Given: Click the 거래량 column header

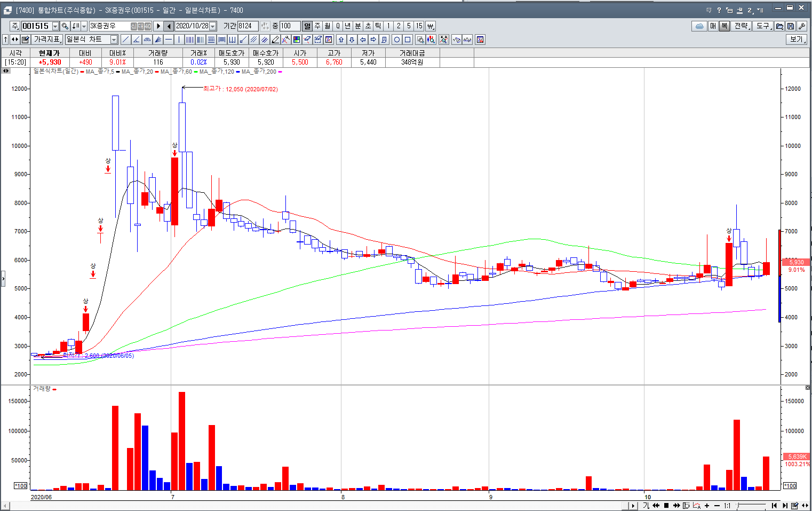Looking at the screenshot, I should [x=158, y=53].
